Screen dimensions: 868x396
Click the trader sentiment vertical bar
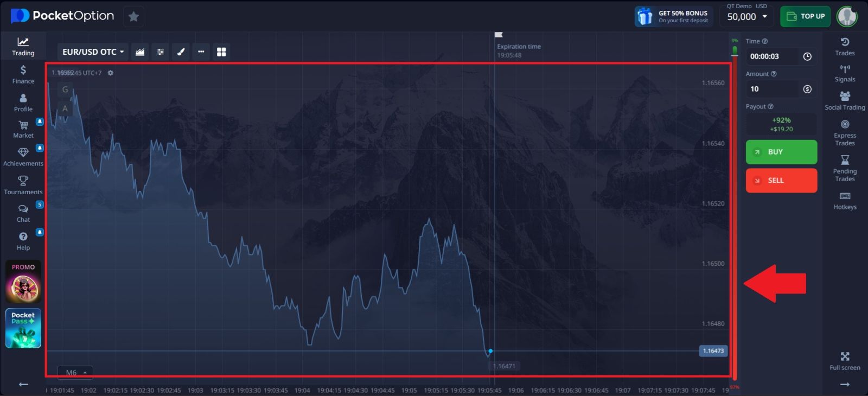click(735, 217)
